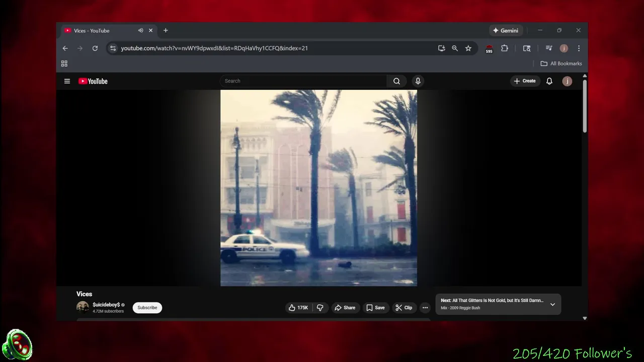Click the scrollbar down arrow

pyautogui.click(x=585, y=318)
